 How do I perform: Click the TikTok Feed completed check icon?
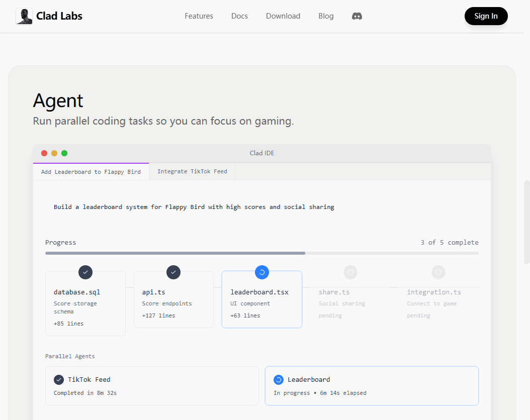coord(59,380)
